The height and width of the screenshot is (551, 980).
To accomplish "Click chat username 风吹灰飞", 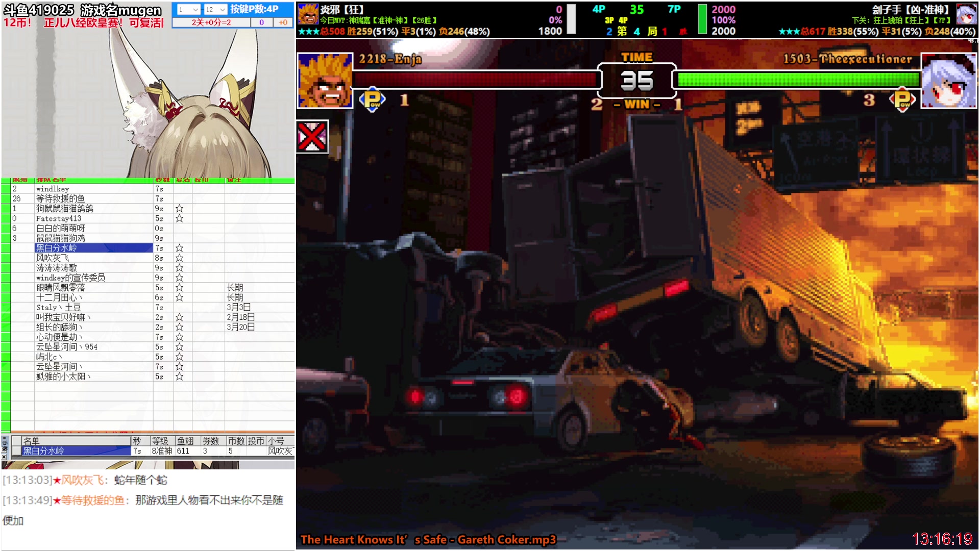I will click(83, 480).
